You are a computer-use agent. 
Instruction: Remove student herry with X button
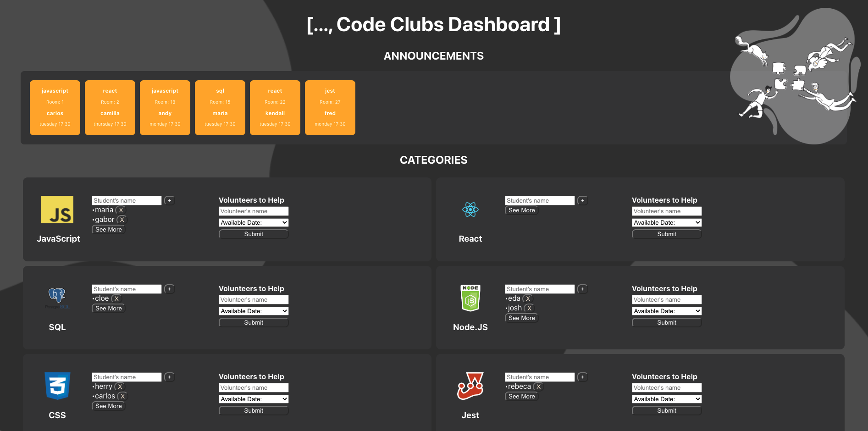pos(120,387)
